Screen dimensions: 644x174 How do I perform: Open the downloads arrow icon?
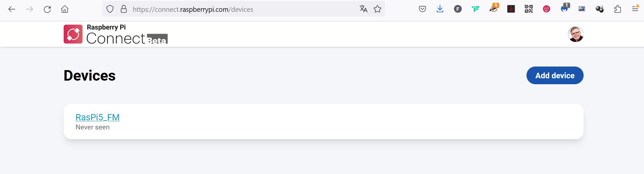point(440,9)
